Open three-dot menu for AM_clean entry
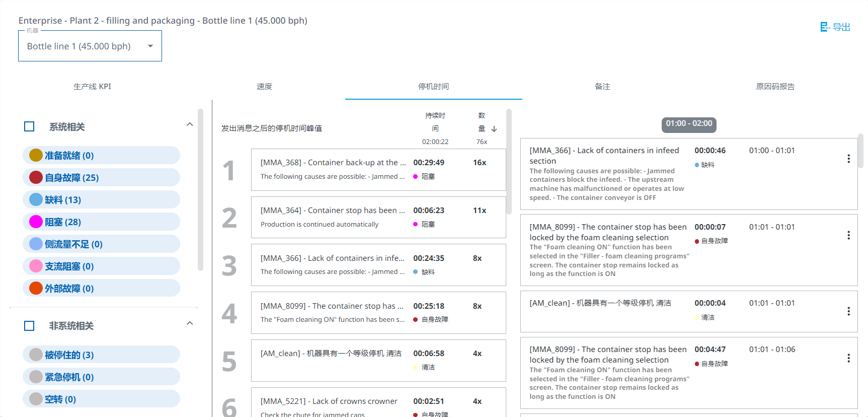Screen dimensions: 868x417 (x=848, y=311)
